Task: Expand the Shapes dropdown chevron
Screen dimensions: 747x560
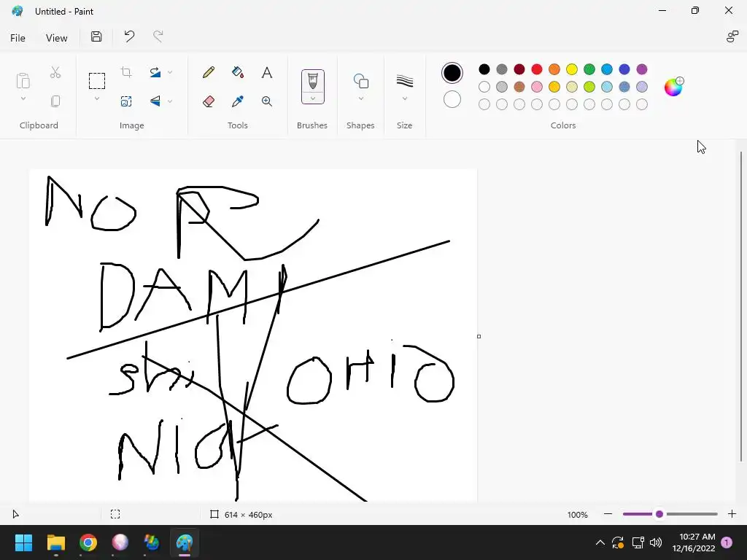Action: coord(360,98)
